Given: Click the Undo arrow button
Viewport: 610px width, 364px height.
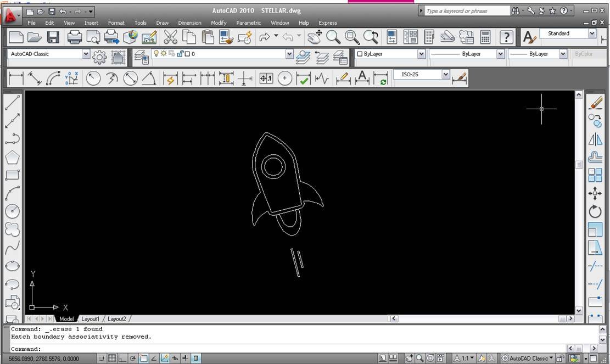Looking at the screenshot, I should 63,12.
